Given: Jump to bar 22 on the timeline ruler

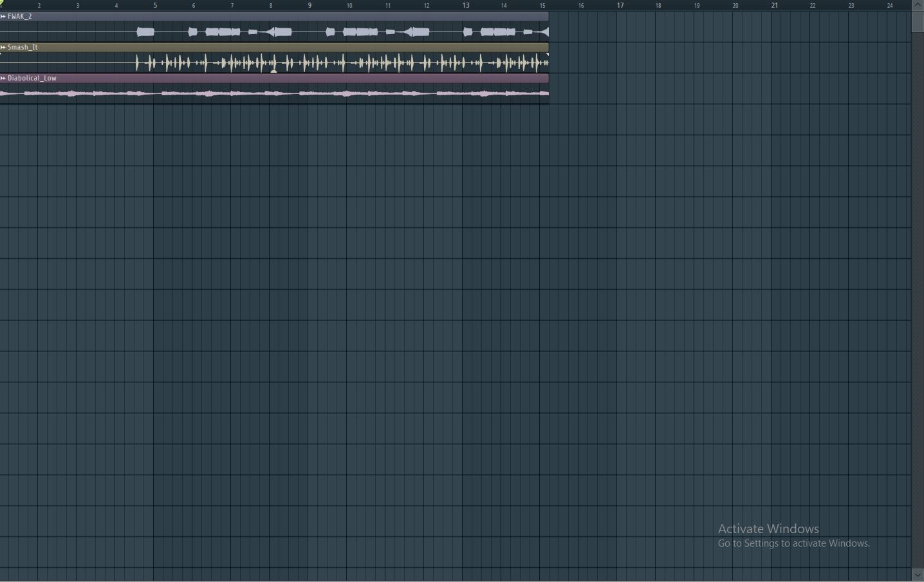Looking at the screenshot, I should (813, 5).
